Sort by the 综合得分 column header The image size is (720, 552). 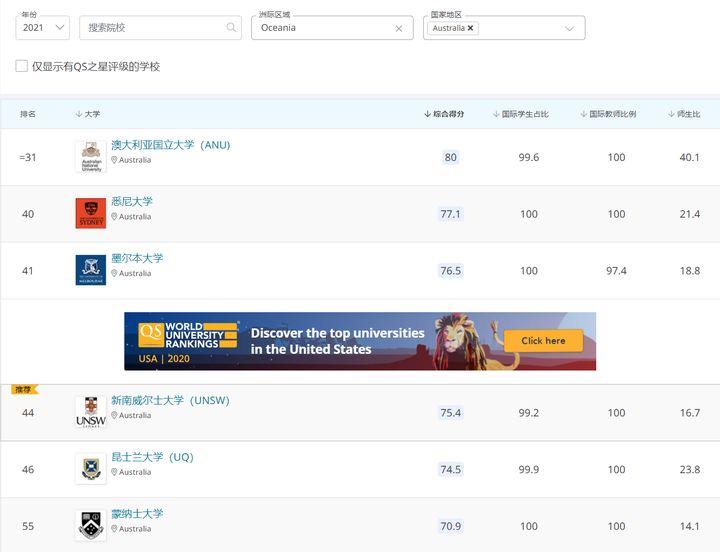(x=444, y=114)
